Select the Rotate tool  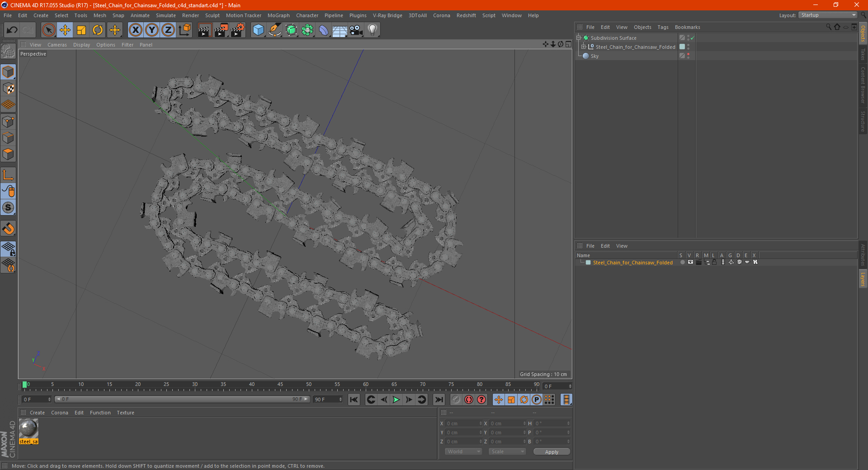98,30
